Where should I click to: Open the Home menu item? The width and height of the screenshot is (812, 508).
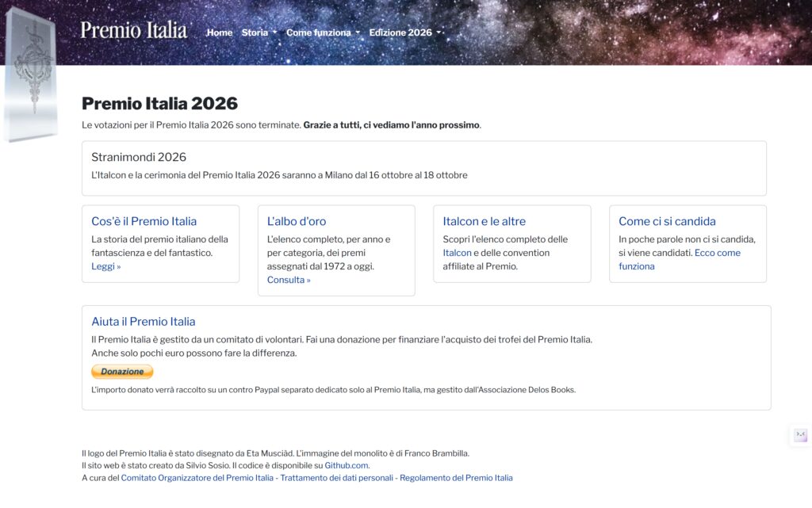click(x=220, y=32)
